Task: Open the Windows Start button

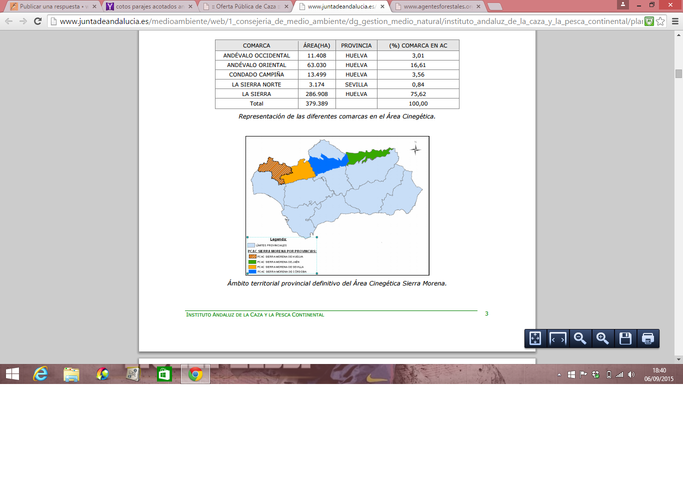Action: (12, 374)
